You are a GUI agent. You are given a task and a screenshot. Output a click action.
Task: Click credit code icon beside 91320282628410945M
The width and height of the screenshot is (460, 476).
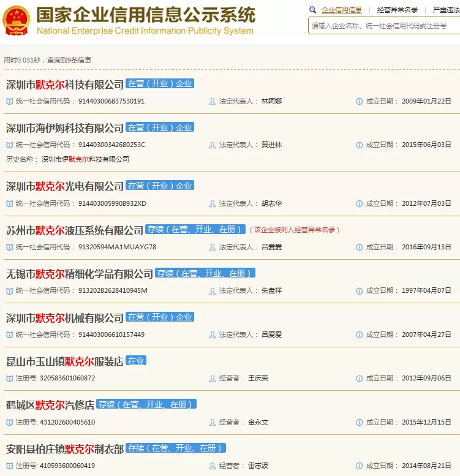click(x=10, y=291)
